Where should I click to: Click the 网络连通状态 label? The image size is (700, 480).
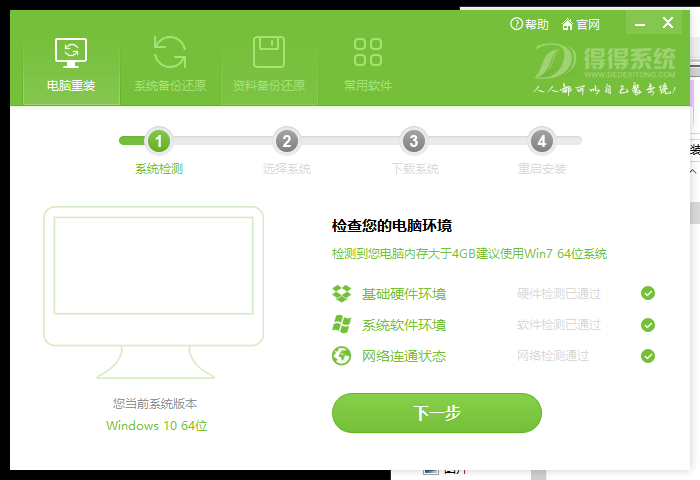coord(404,356)
